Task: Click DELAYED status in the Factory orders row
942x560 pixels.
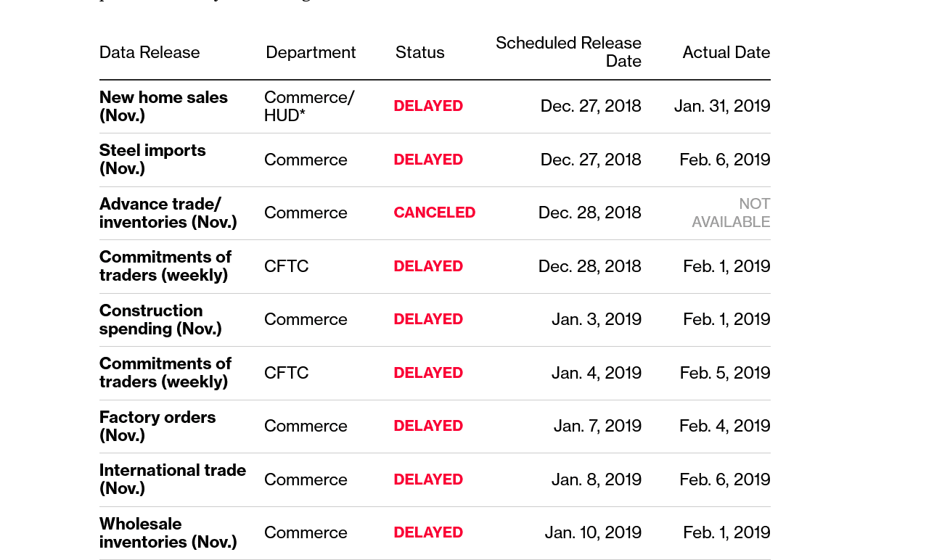Action: 428,426
